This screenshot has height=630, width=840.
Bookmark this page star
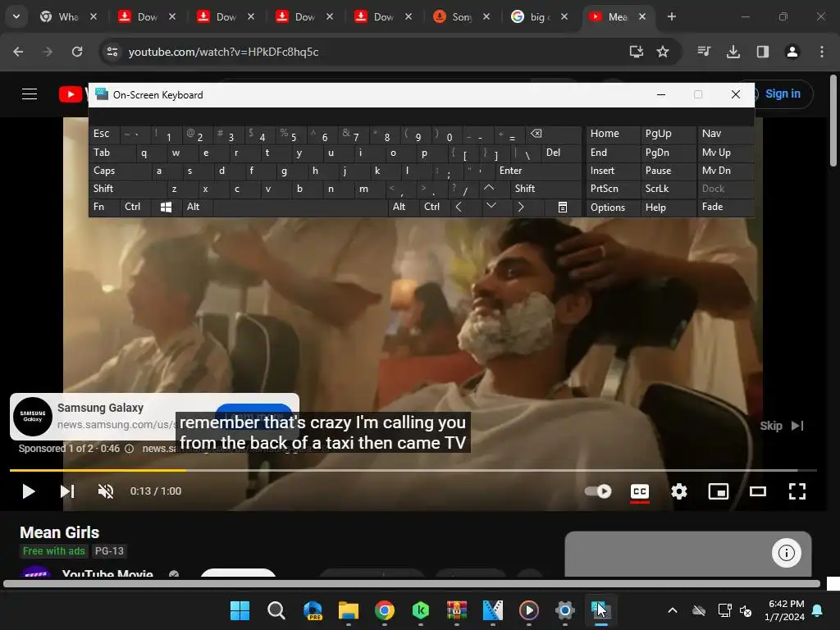click(663, 52)
